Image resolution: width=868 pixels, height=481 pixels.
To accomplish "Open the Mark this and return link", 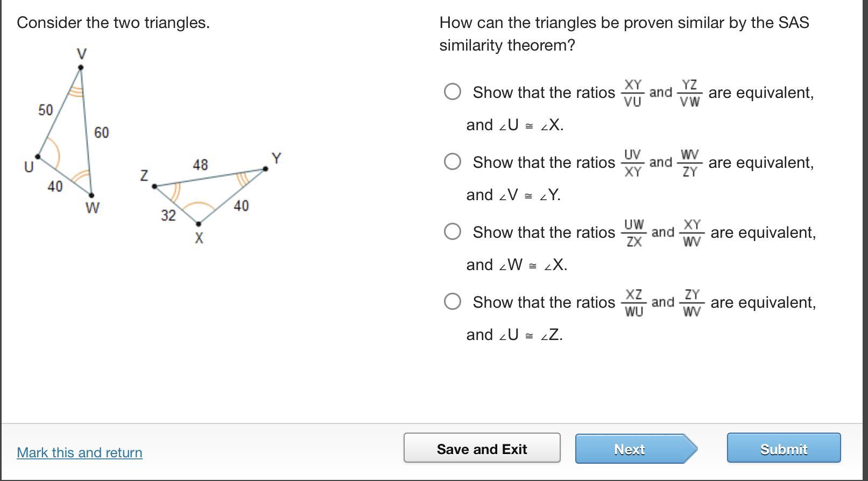I will pyautogui.click(x=80, y=452).
